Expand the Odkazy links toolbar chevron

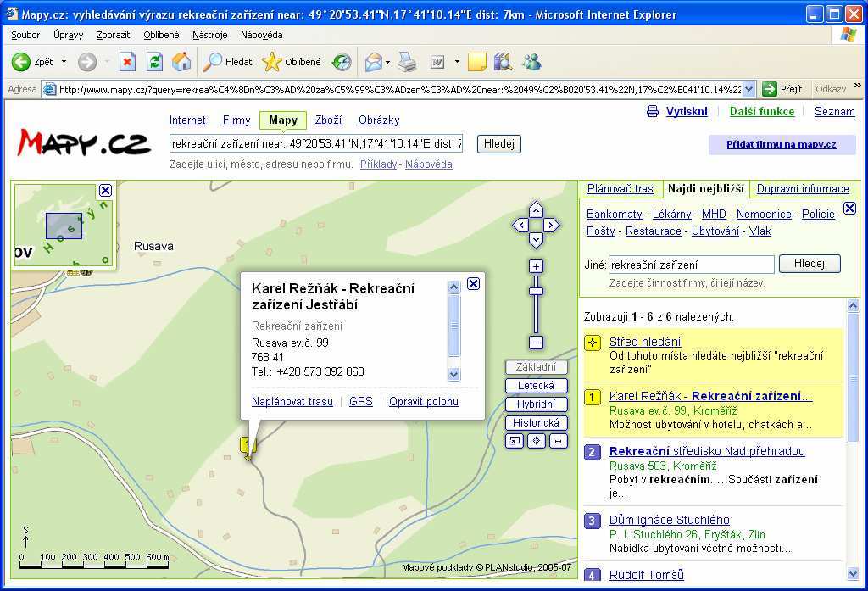pyautogui.click(x=858, y=86)
